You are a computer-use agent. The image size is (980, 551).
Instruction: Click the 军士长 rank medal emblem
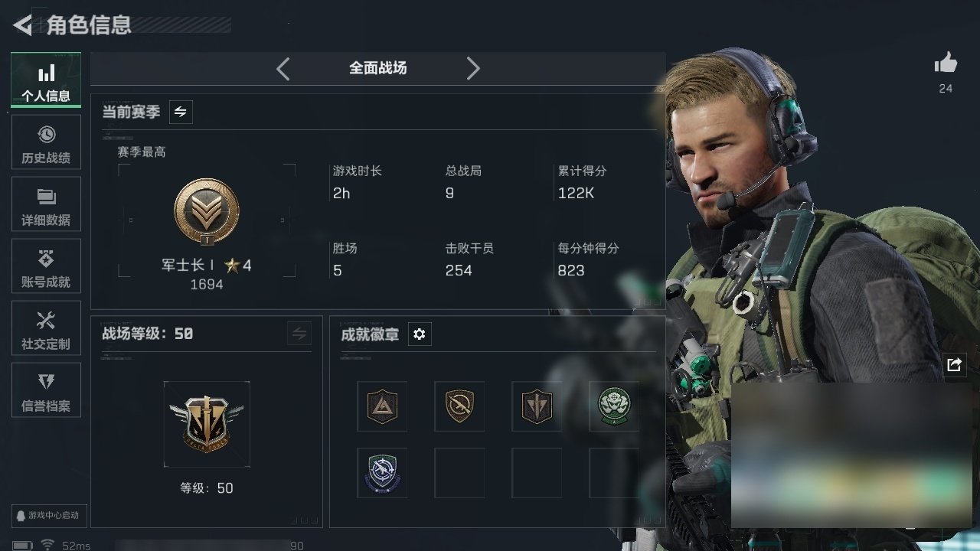pos(207,212)
